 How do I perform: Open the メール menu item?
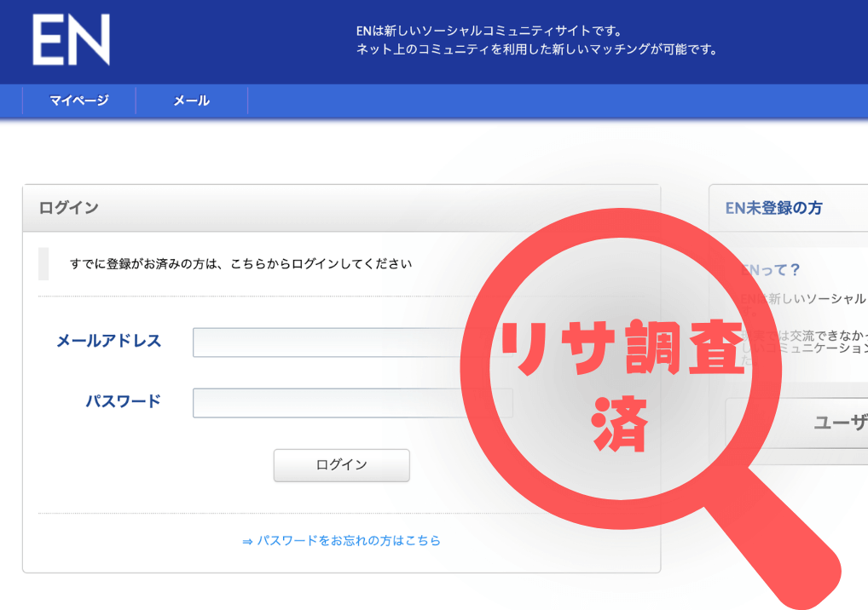(191, 101)
